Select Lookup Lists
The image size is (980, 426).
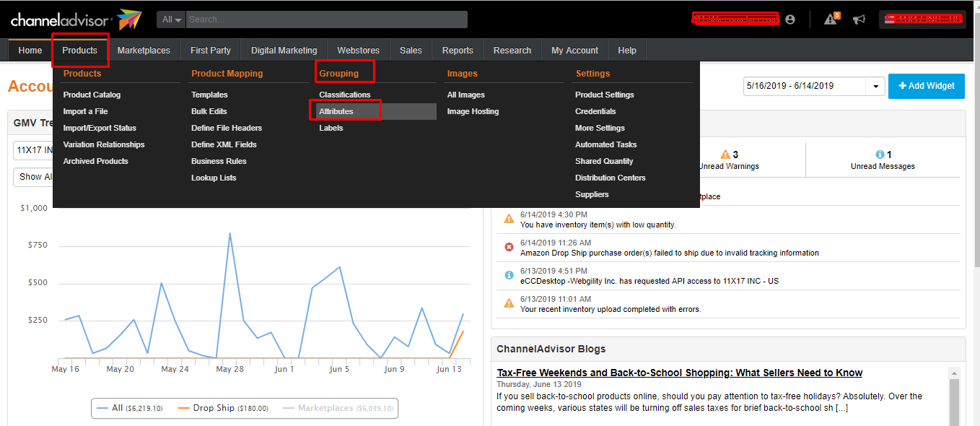pyautogui.click(x=214, y=178)
